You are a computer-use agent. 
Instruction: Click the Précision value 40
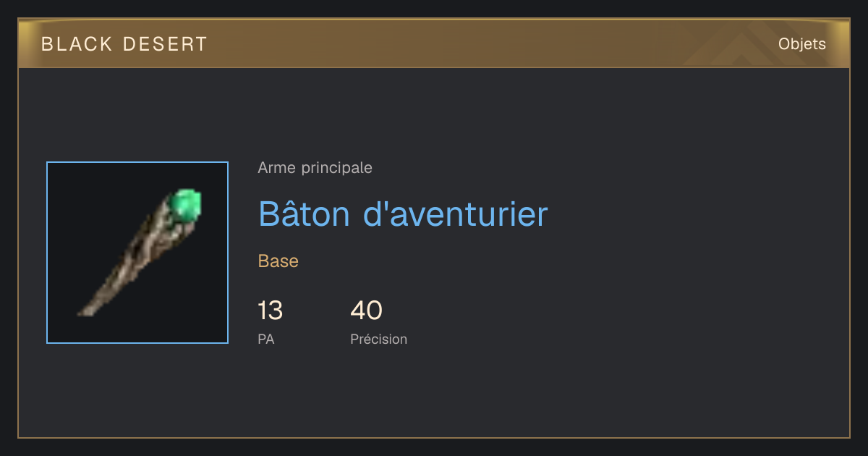(x=366, y=311)
